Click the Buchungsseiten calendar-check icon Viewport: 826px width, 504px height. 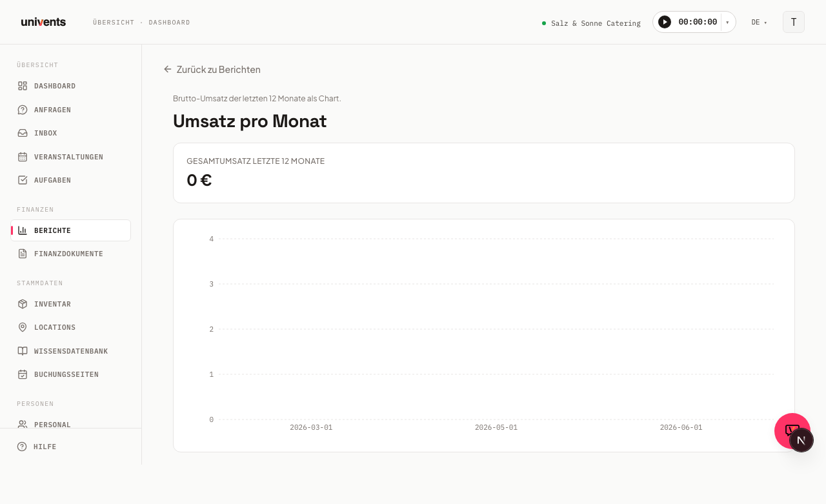click(x=23, y=374)
